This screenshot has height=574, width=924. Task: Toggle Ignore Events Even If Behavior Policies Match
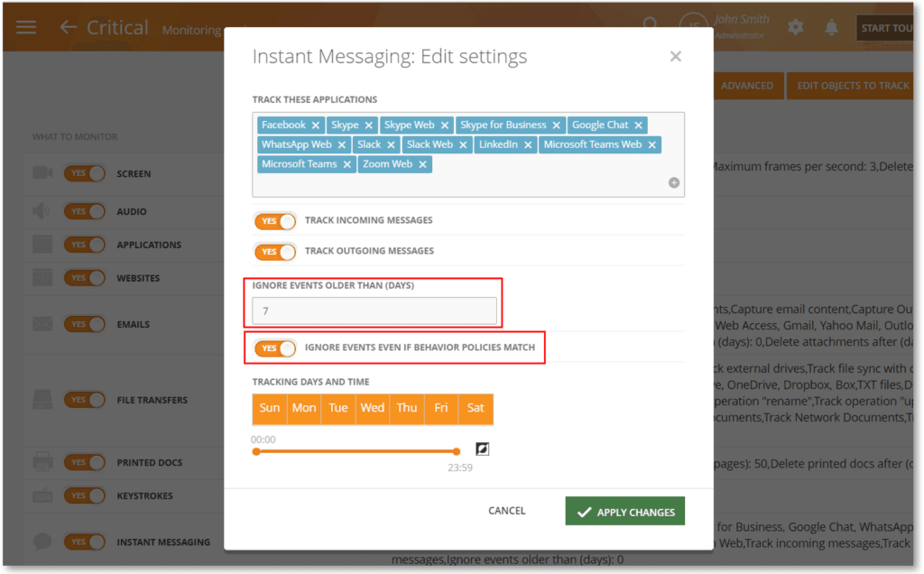click(x=275, y=348)
